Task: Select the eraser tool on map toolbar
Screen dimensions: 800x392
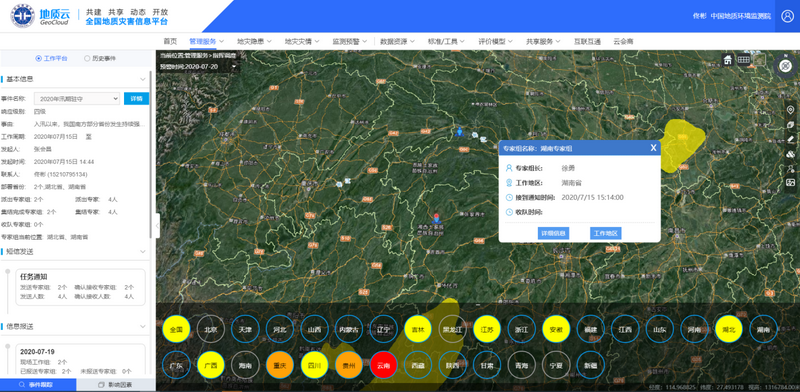Action: point(790,139)
